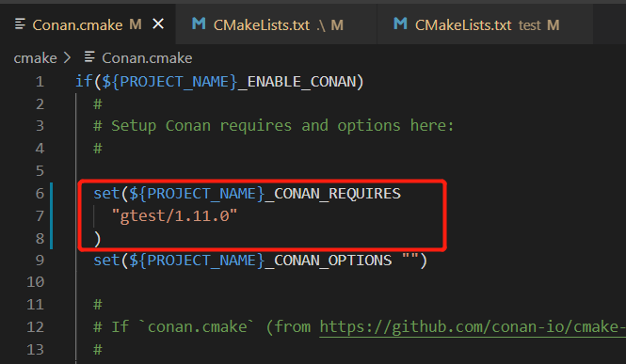The width and height of the screenshot is (626, 364).
Task: Click line number 1 in gutter
Action: coord(40,82)
